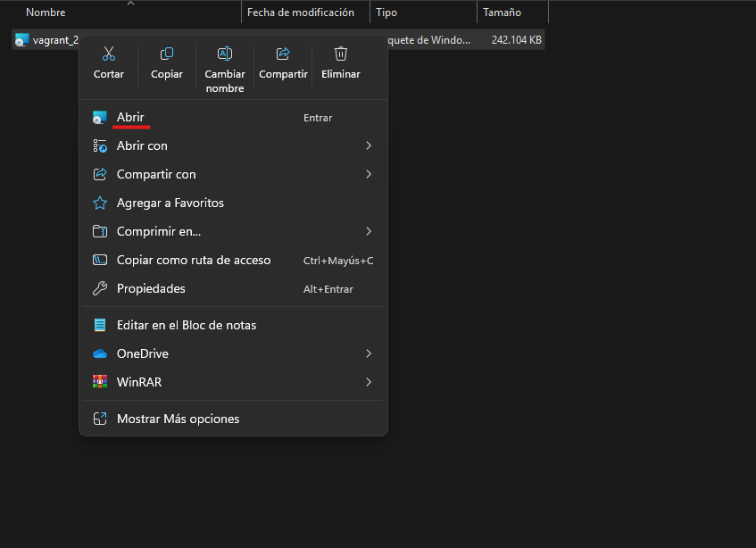Image resolution: width=756 pixels, height=548 pixels.
Task: Choose Abrir from the context menu
Action: pyautogui.click(x=130, y=117)
